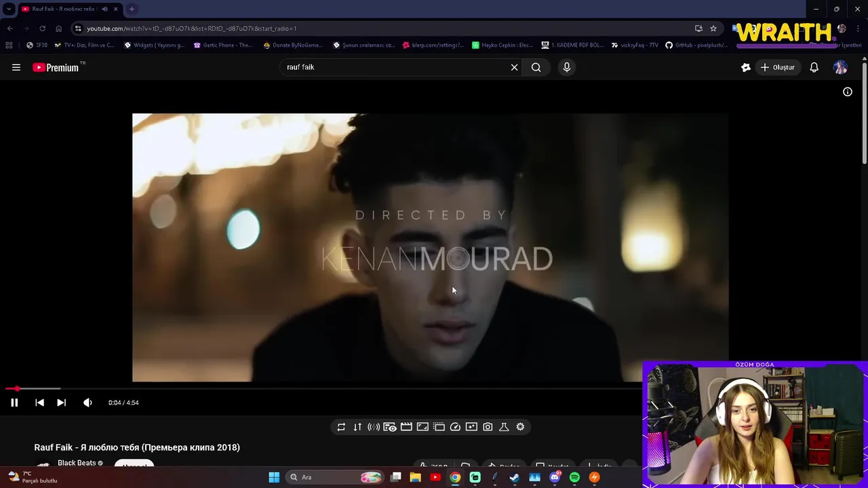Reload the page in browser
This screenshot has width=868, height=488.
point(42,28)
